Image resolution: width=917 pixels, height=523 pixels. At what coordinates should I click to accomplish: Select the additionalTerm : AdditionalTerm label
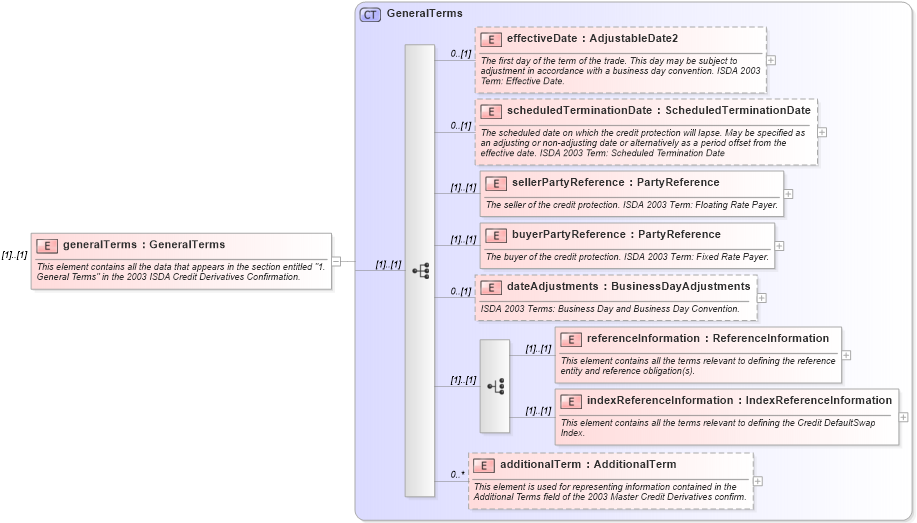click(x=588, y=464)
